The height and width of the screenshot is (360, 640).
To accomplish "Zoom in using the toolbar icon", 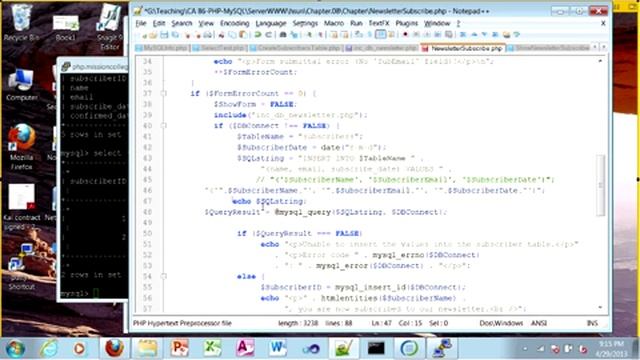I will (309, 35).
